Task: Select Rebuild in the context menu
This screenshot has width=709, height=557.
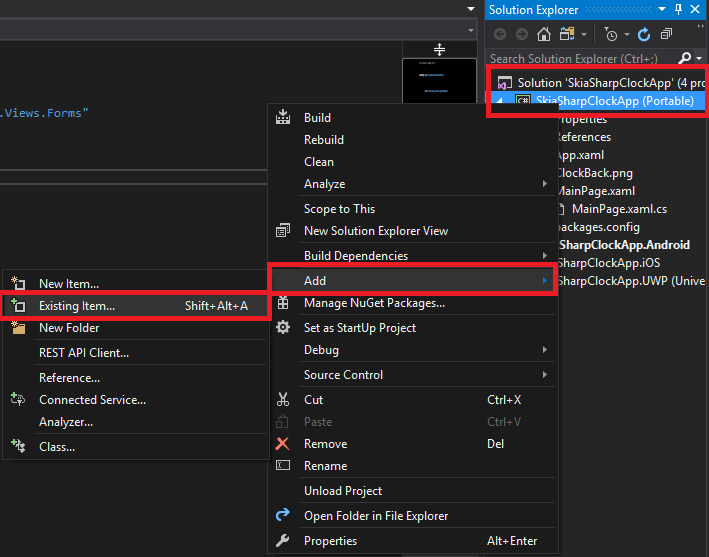Action: [324, 140]
